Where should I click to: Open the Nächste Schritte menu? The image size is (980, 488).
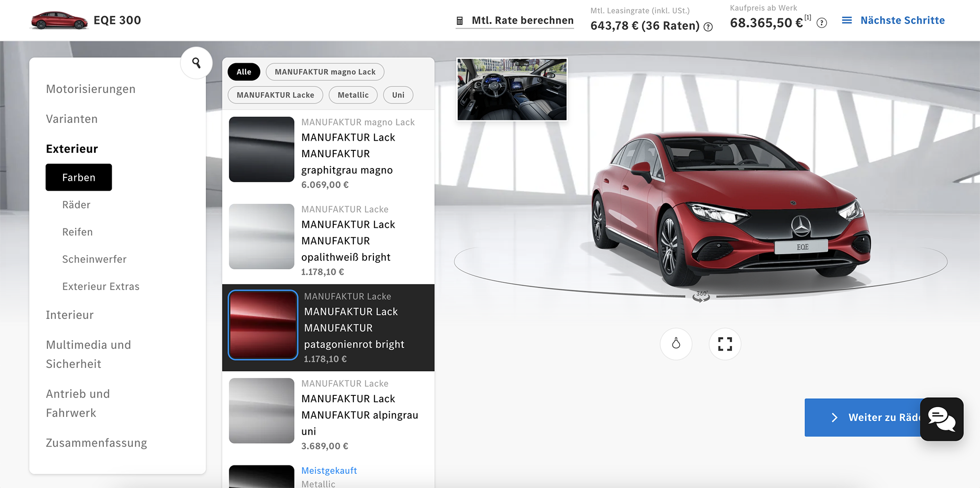click(893, 21)
